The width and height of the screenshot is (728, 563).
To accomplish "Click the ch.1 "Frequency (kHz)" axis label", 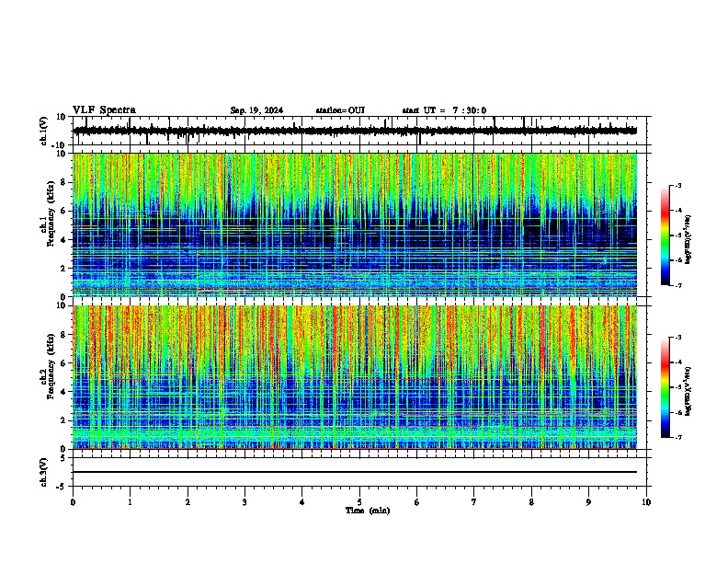I will click(x=51, y=214).
